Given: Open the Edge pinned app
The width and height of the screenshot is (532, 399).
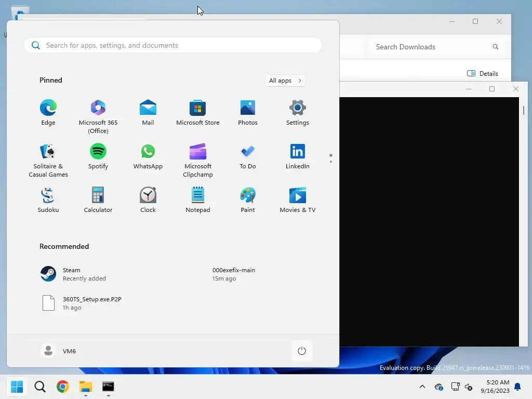Looking at the screenshot, I should [x=48, y=113].
